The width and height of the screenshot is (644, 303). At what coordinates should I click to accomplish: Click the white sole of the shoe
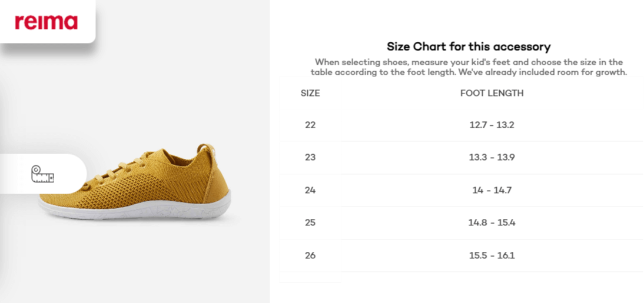tap(135, 208)
